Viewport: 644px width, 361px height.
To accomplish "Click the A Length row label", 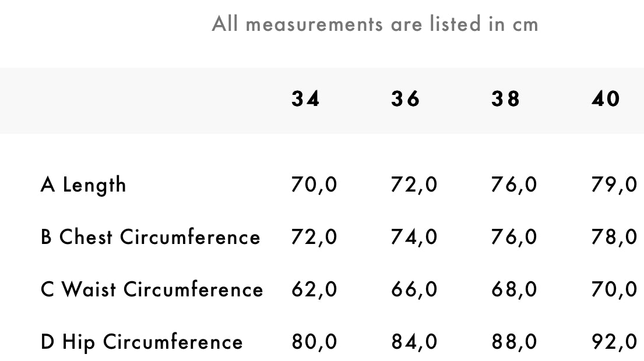I will [x=83, y=185].
